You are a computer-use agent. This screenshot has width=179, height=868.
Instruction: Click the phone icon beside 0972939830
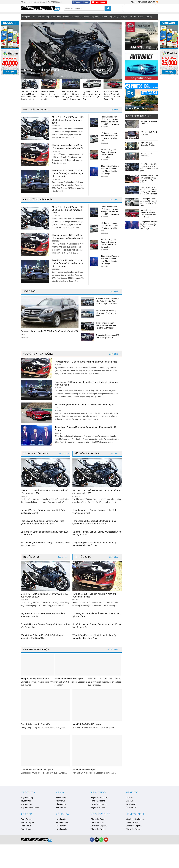pyautogui.click(x=49, y=2)
